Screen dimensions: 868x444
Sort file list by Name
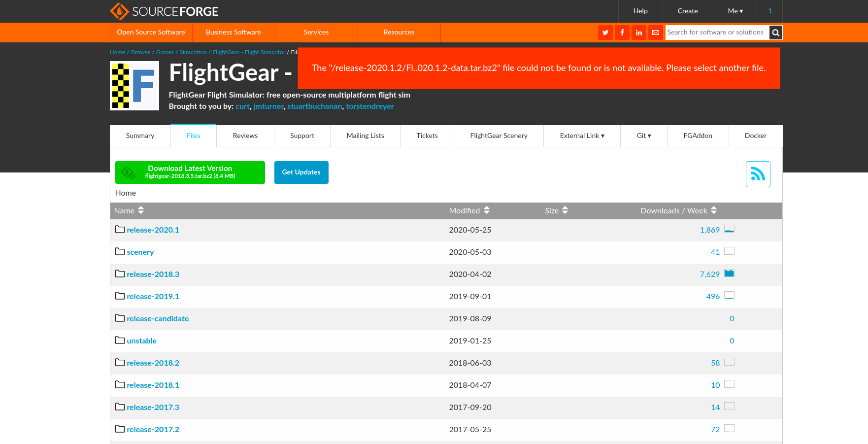click(129, 210)
